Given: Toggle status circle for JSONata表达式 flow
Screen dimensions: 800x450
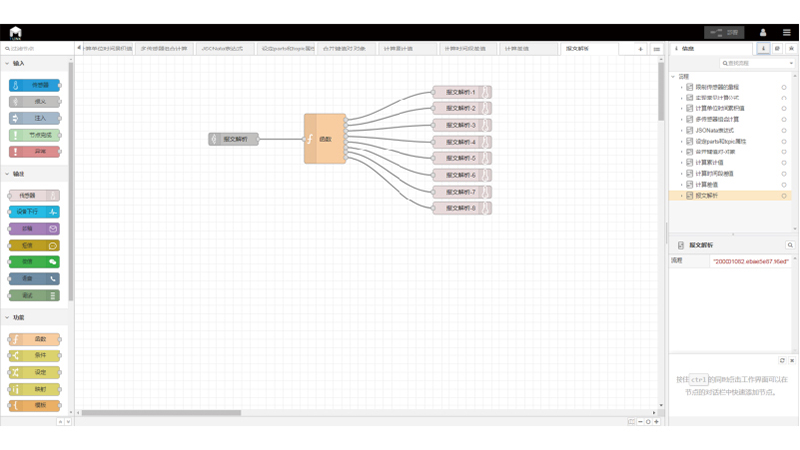Looking at the screenshot, I should coord(784,131).
